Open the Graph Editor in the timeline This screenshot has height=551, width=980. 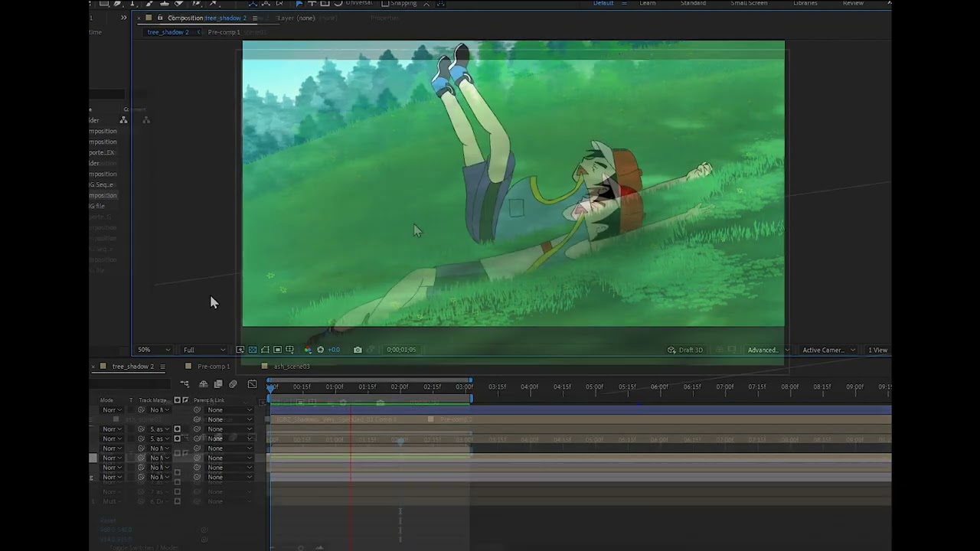252,384
